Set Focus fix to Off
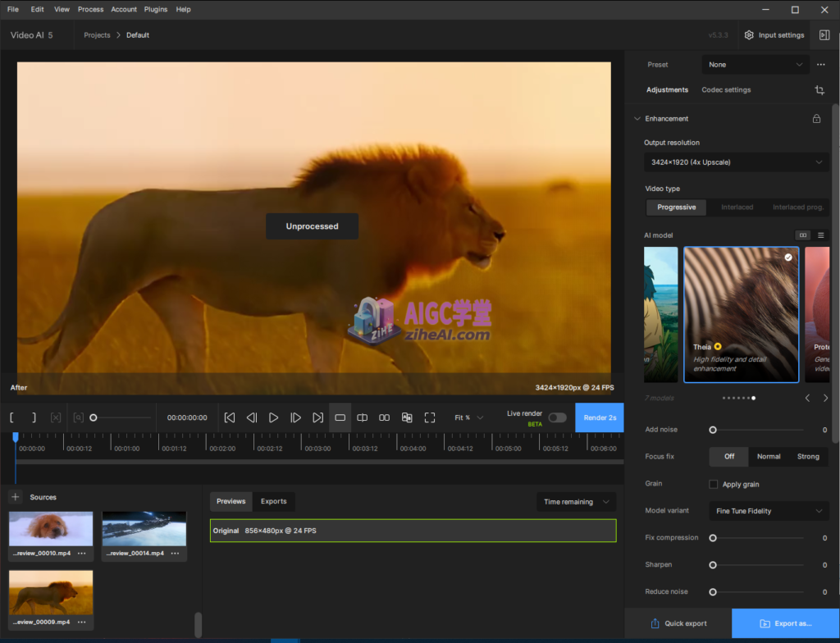The height and width of the screenshot is (643, 840). [x=729, y=457]
